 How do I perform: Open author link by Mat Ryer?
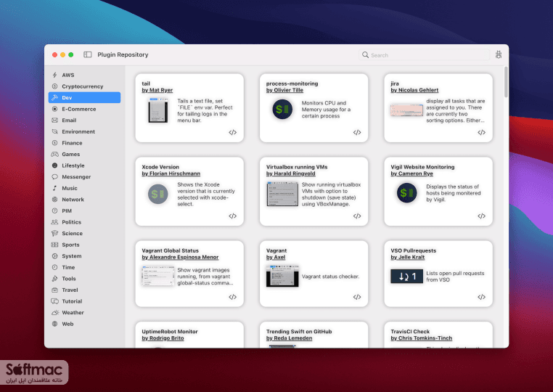(x=157, y=90)
